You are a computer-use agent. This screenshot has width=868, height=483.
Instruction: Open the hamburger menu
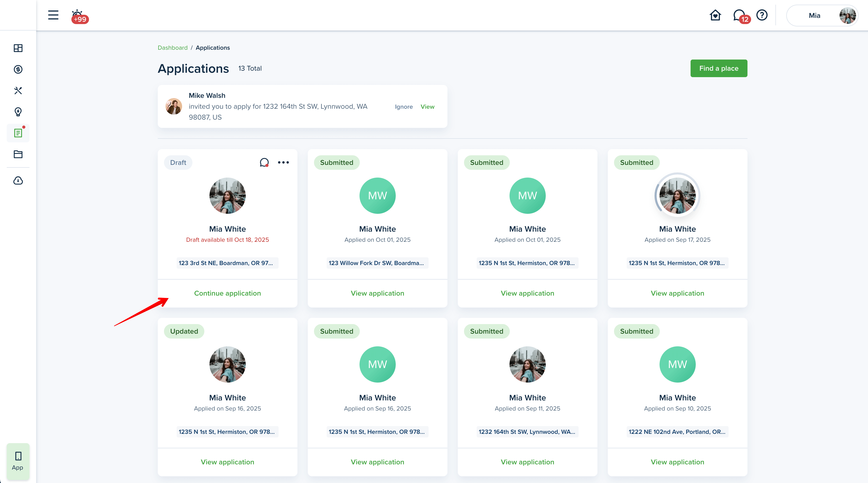tap(53, 15)
